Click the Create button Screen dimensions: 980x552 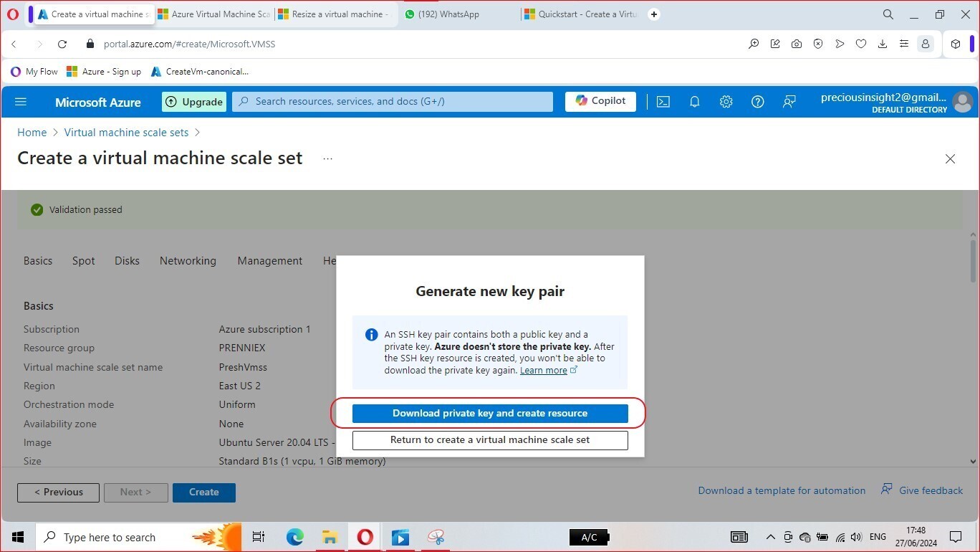coord(204,492)
